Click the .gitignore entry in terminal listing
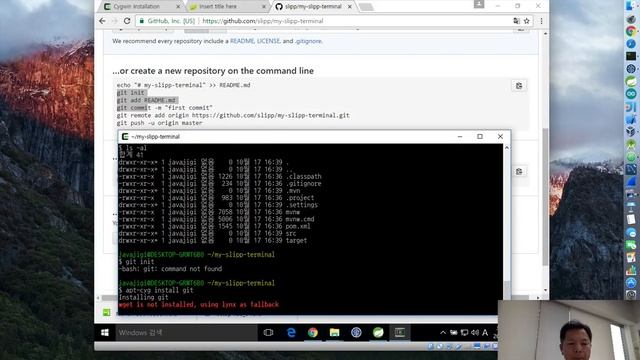 pyautogui.click(x=304, y=184)
